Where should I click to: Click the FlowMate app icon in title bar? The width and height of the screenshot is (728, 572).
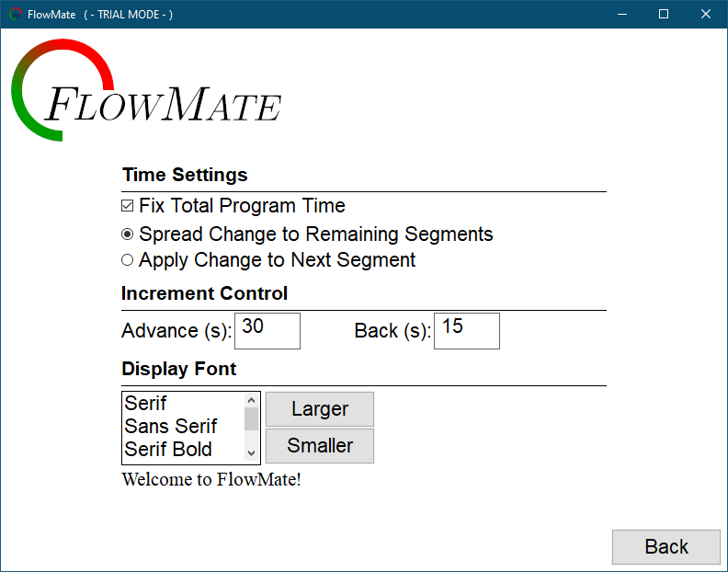coord(16,14)
